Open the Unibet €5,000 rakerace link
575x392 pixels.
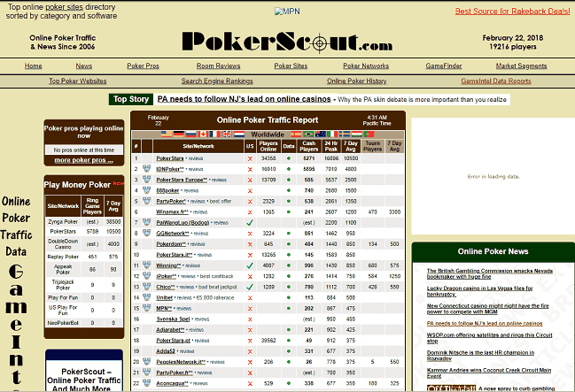(214, 298)
